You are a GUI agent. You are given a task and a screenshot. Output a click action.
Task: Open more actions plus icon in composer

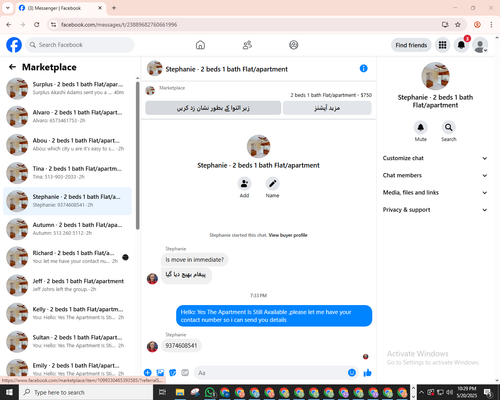(148, 373)
